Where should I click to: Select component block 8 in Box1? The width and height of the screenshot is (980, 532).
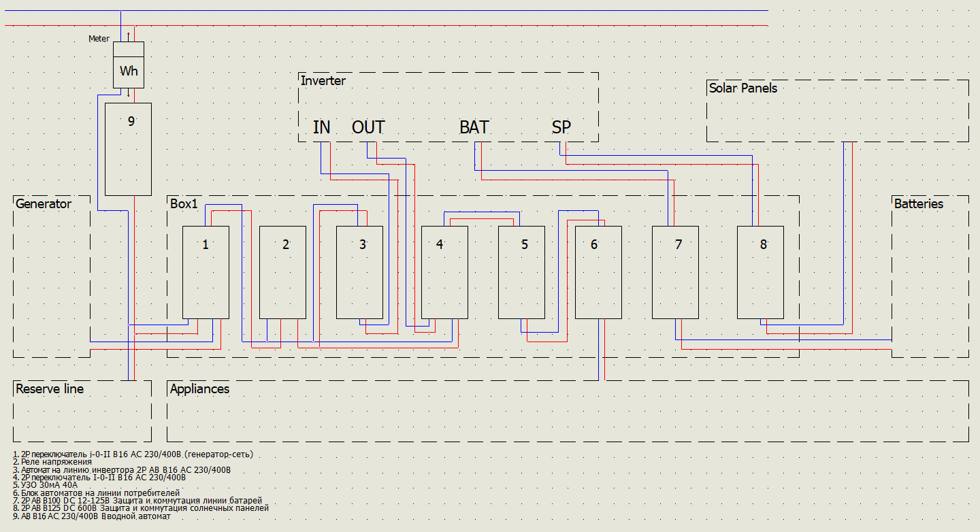[760, 272]
